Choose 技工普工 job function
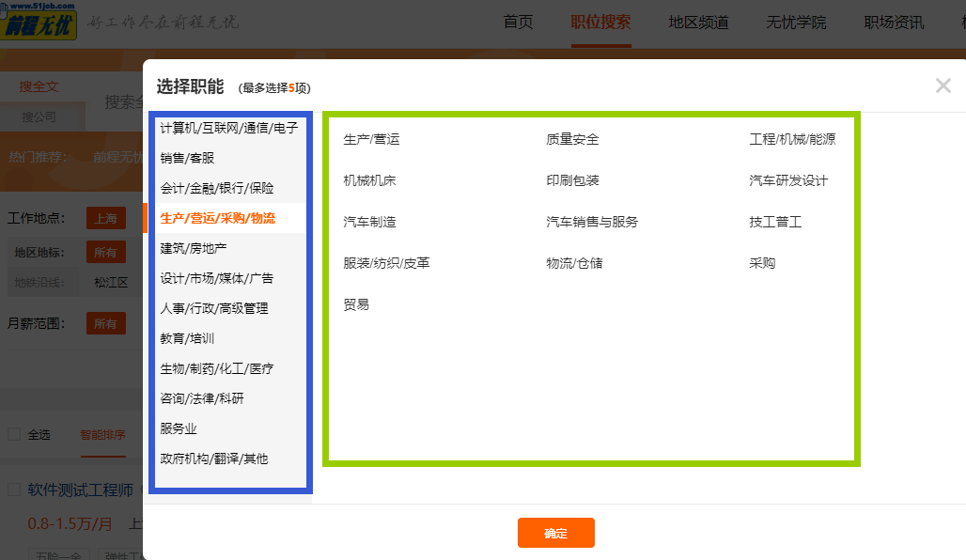The height and width of the screenshot is (560, 966). tap(775, 222)
